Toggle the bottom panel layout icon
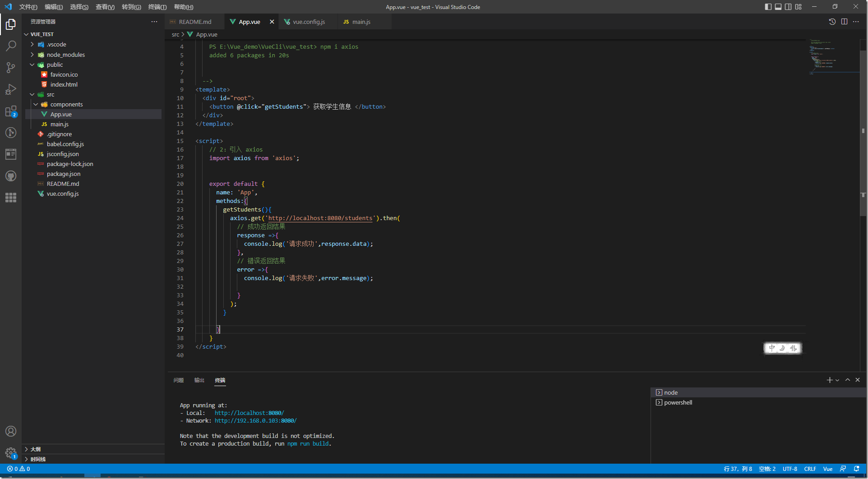The image size is (868, 479). click(x=778, y=7)
